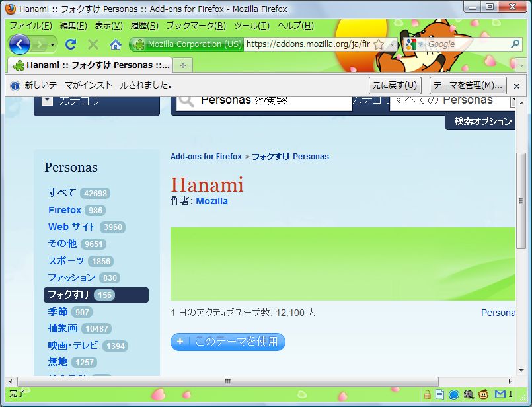This screenshot has width=532, height=407.
Task: Reload the page with the refresh icon
Action: pos(71,44)
